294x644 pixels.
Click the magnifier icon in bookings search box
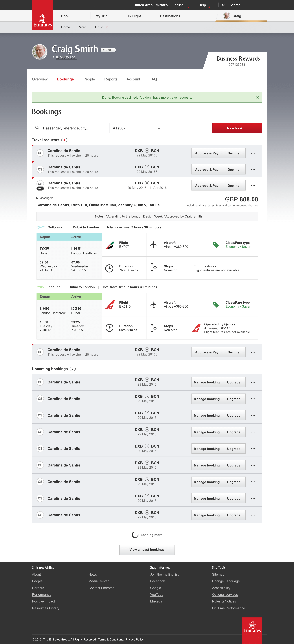pyautogui.click(x=38, y=128)
